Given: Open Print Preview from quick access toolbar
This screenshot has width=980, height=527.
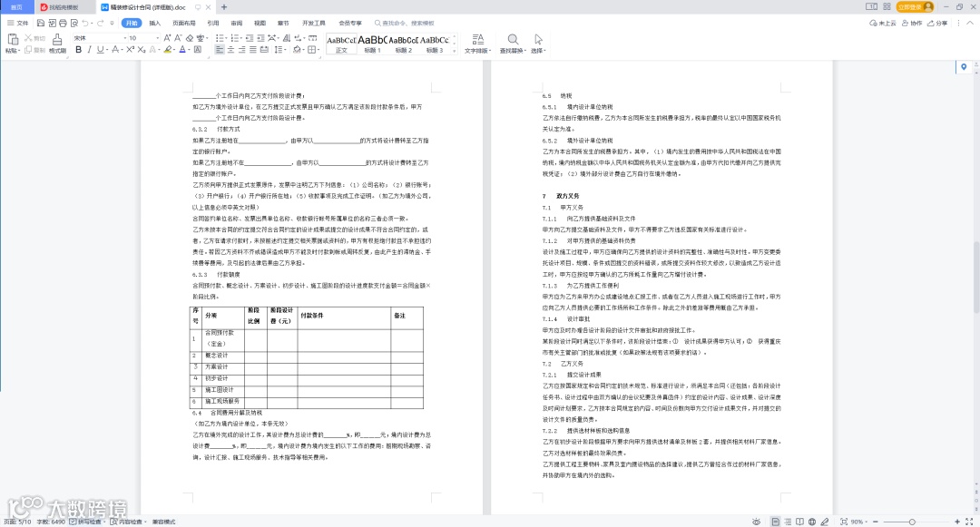Looking at the screenshot, I should 74,23.
